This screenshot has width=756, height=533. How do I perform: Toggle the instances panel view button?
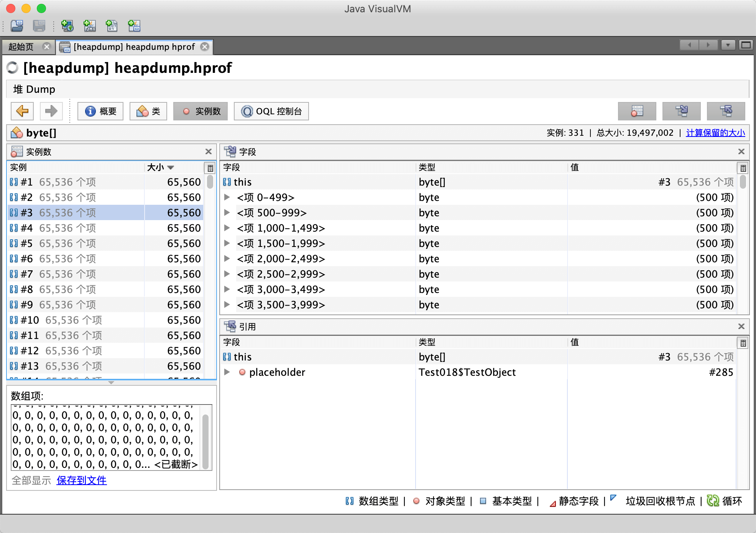click(637, 111)
